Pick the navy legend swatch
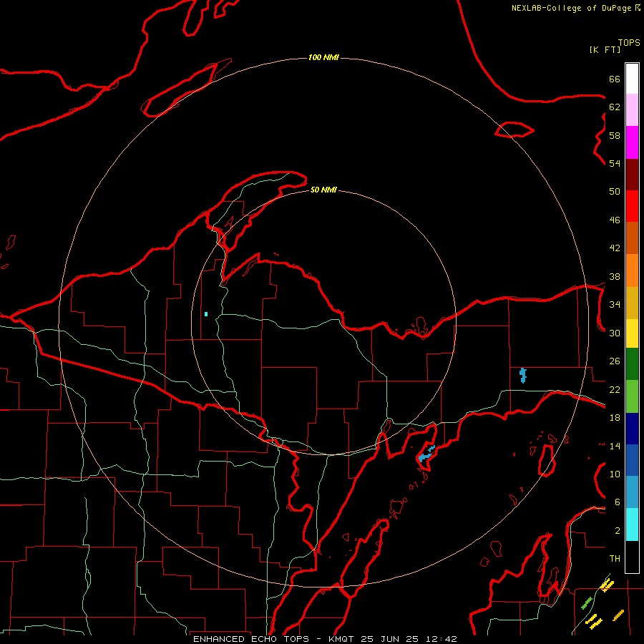 click(632, 429)
